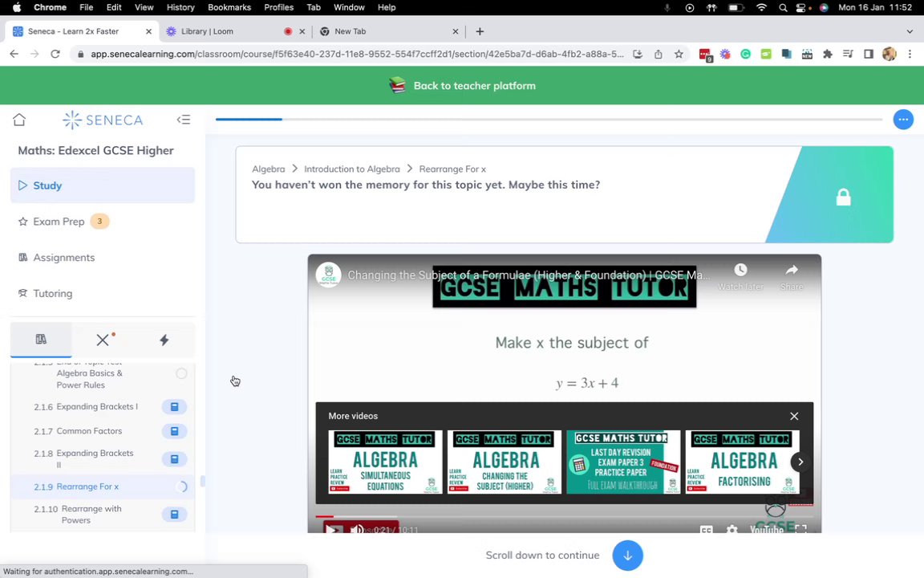Image resolution: width=924 pixels, height=578 pixels.
Task: Click the lesson progress bar
Action: click(x=549, y=119)
